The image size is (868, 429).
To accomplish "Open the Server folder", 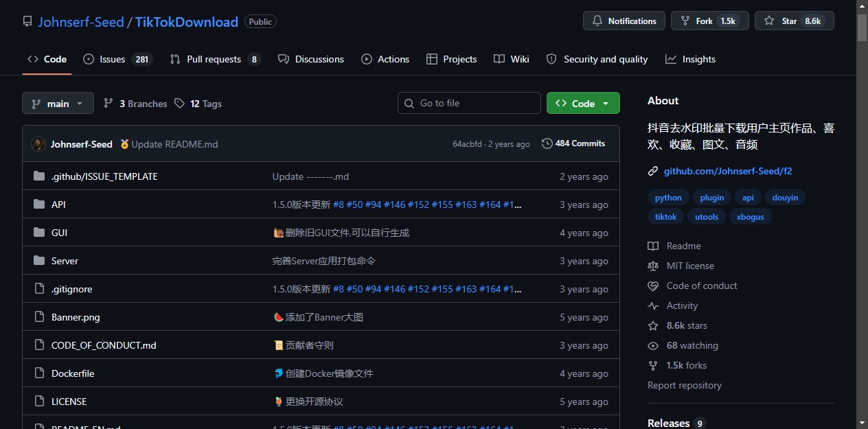I will click(65, 261).
